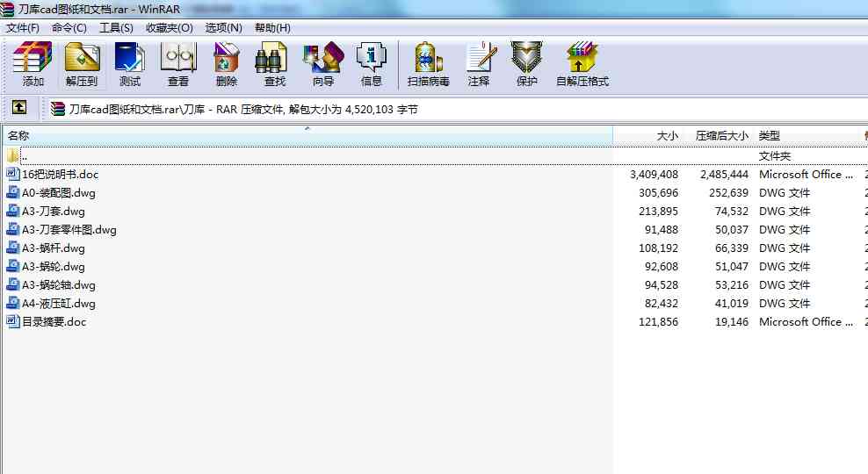Sort by 压缩后大小 column header
Screen dimensions: 868x474
[x=721, y=136]
